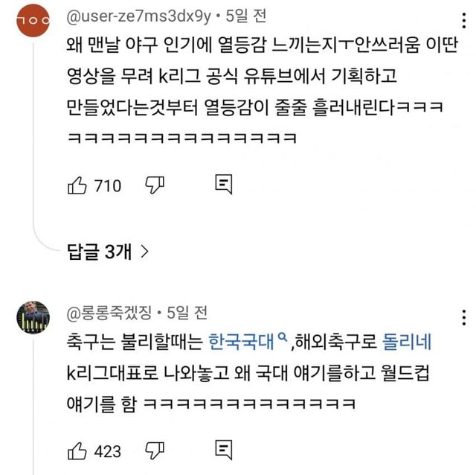Open the 돌리네 highlighted link
This screenshot has height=475, width=476.
[x=408, y=344]
